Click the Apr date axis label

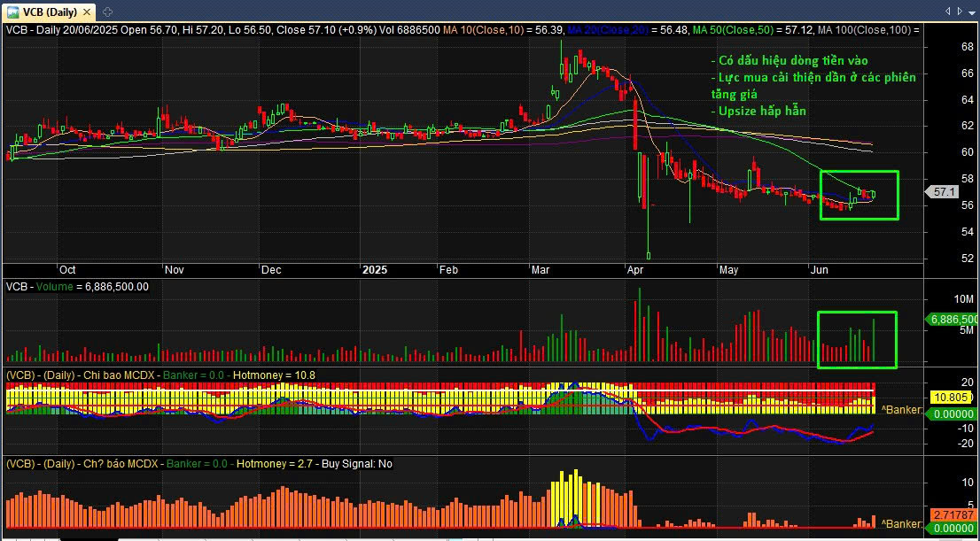coord(635,270)
